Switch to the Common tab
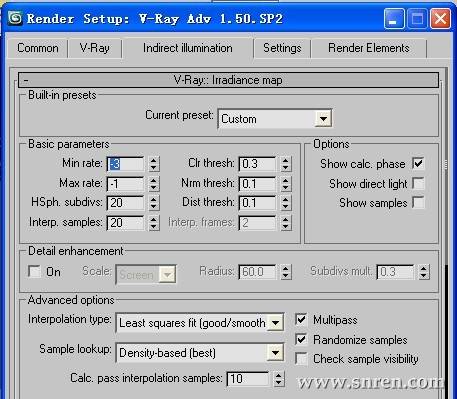 click(x=37, y=48)
